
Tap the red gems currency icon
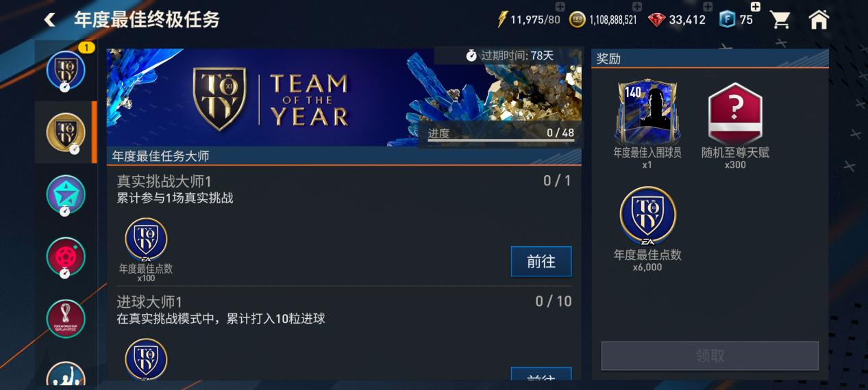point(656,20)
